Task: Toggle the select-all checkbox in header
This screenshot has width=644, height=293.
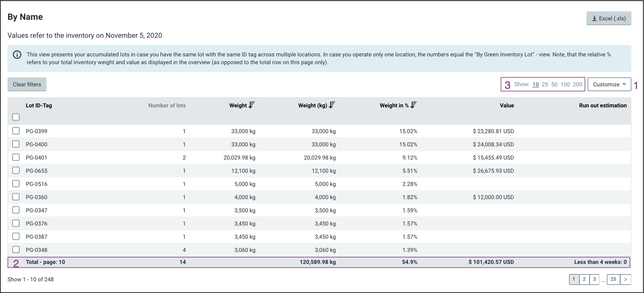Action: tap(16, 117)
